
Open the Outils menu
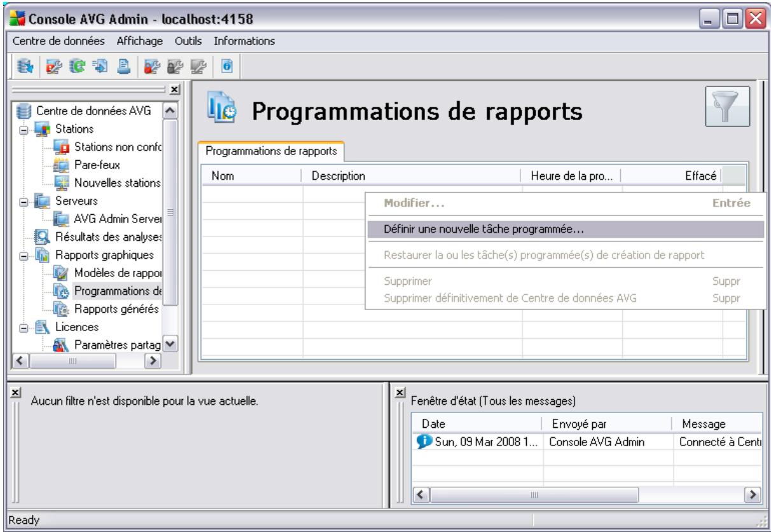[190, 41]
